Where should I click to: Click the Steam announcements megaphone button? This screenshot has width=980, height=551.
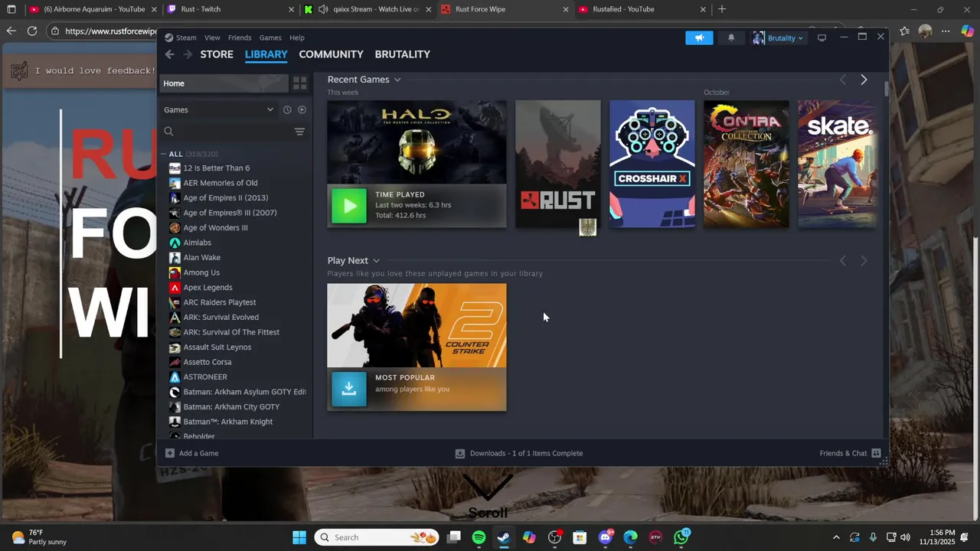tap(699, 37)
